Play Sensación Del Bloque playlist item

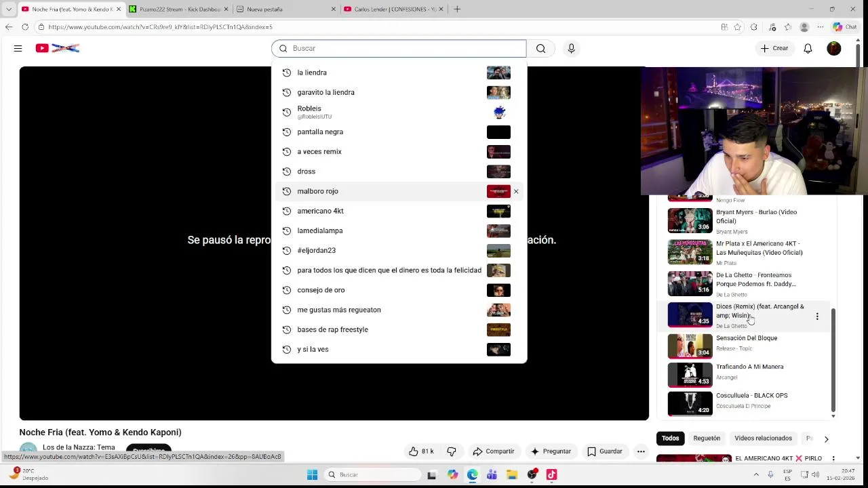[743, 346]
